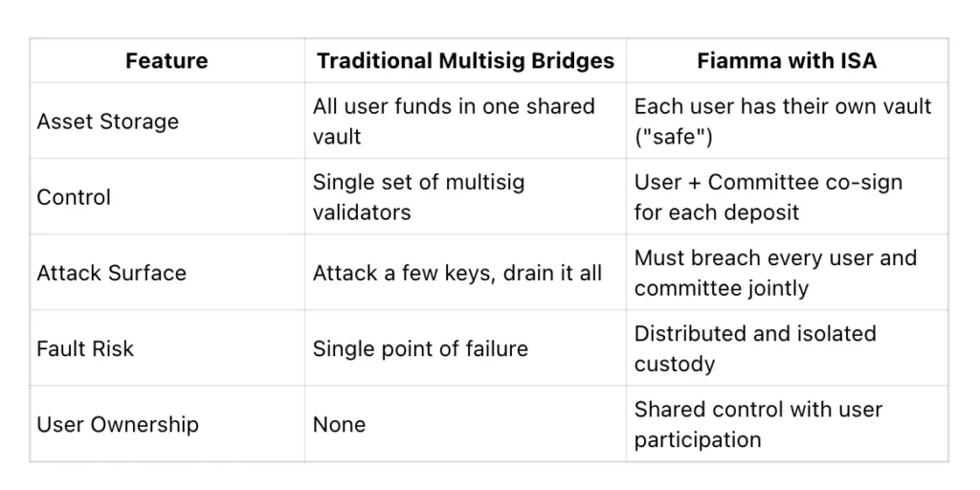Select the Asset Storage row label
The width and height of the screenshot is (980, 490).
[x=107, y=122]
